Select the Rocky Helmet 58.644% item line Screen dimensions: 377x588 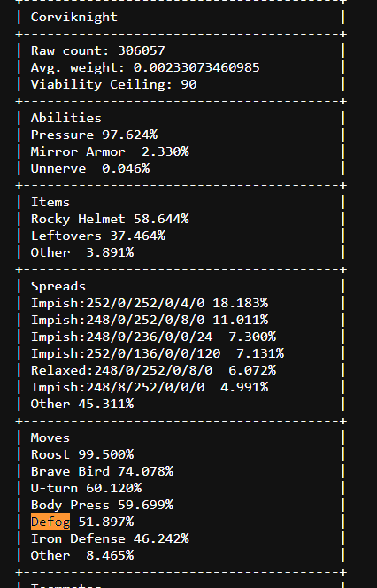(110, 219)
